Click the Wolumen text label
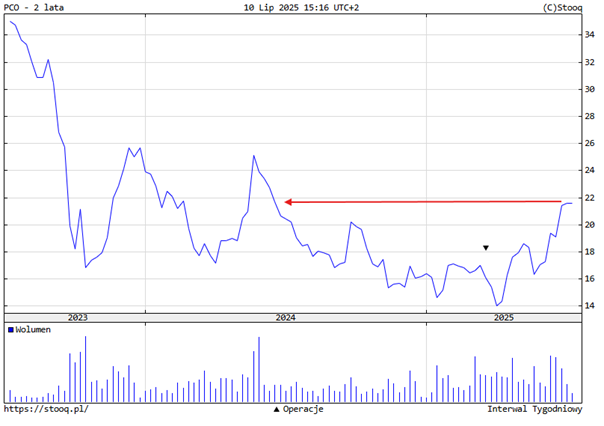The height and width of the screenshot is (426, 604). tap(33, 329)
